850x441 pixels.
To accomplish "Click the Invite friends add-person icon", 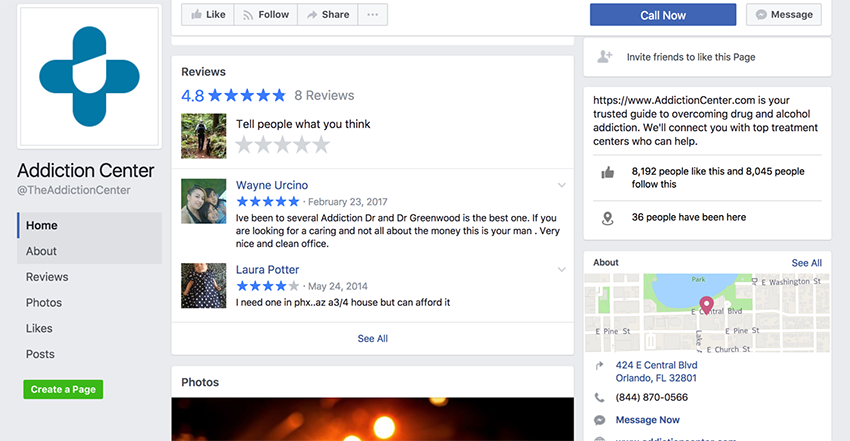I will click(x=605, y=57).
